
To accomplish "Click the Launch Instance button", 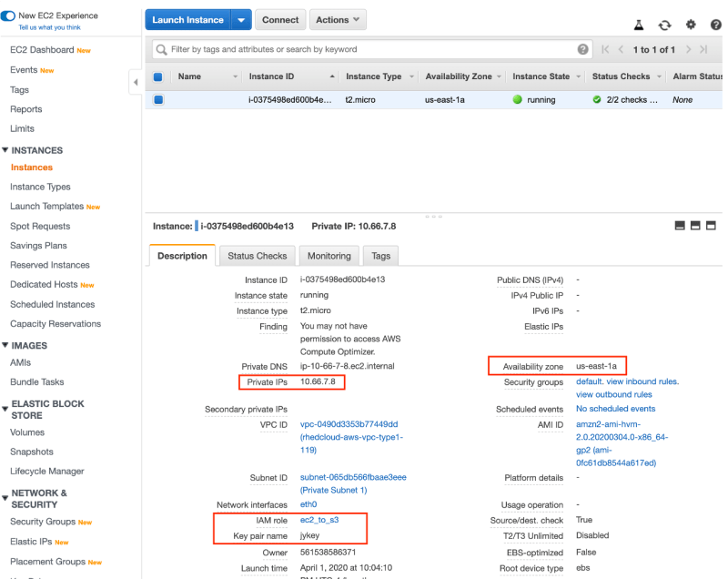I will pyautogui.click(x=188, y=20).
